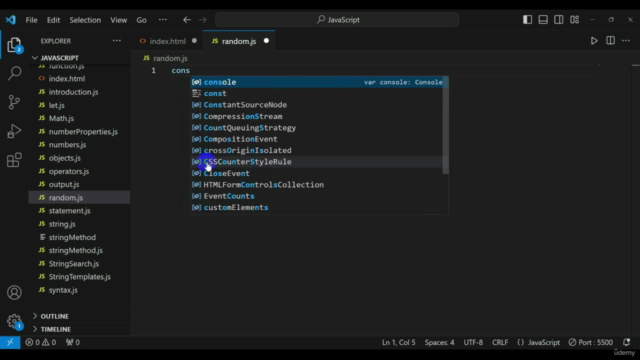Go back with the left arrow
This screenshot has height=360, width=640.
pyautogui.click(x=187, y=20)
